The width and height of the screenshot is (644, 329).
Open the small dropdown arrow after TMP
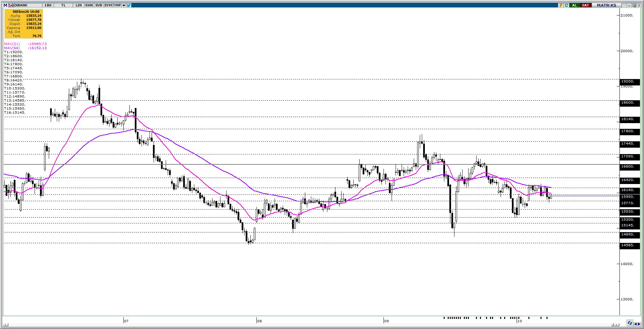point(124,5)
